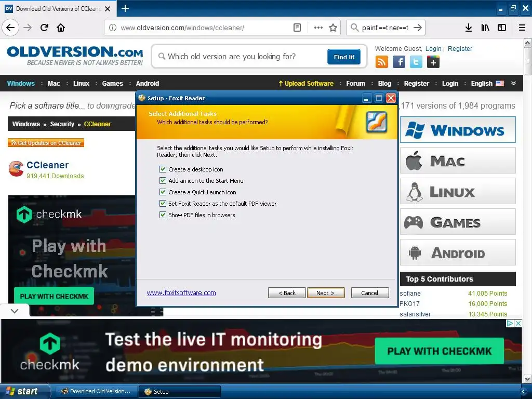The width and height of the screenshot is (532, 399).
Task: Collapse the ad panel chevron at left
Action: [14, 311]
